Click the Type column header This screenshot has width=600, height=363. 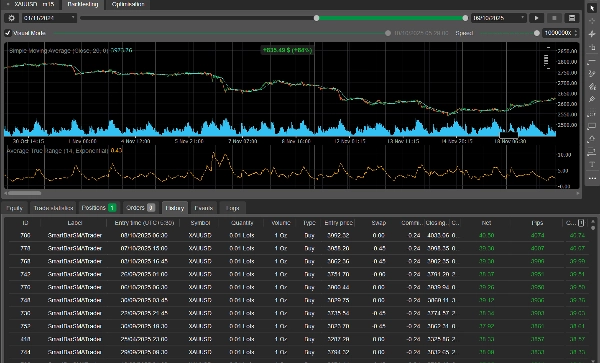pyautogui.click(x=309, y=223)
